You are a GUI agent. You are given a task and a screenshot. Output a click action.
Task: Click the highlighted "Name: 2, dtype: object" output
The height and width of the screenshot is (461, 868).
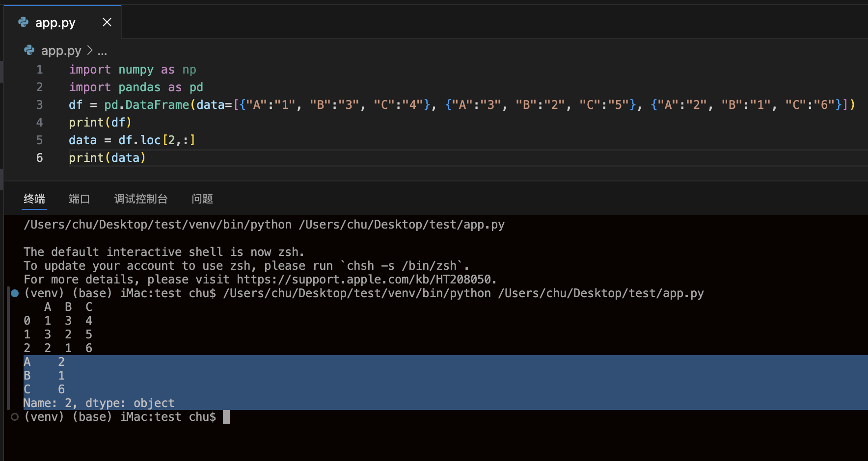pos(99,403)
